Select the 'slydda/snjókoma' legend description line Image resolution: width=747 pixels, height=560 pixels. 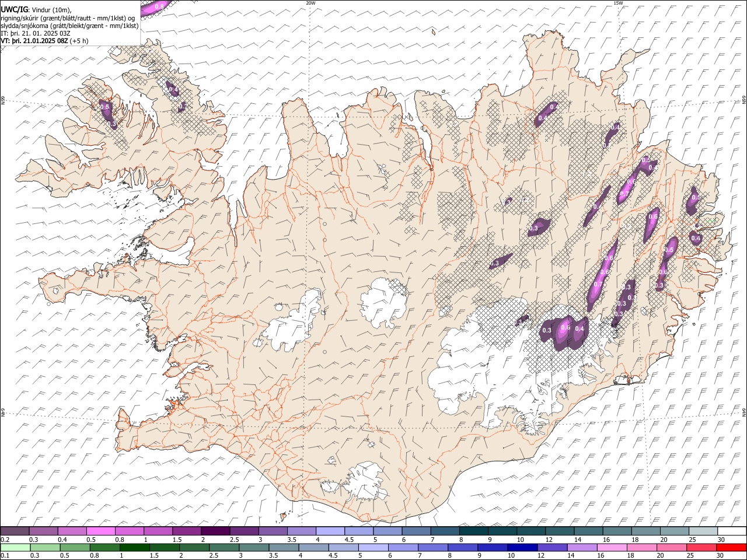click(x=69, y=26)
